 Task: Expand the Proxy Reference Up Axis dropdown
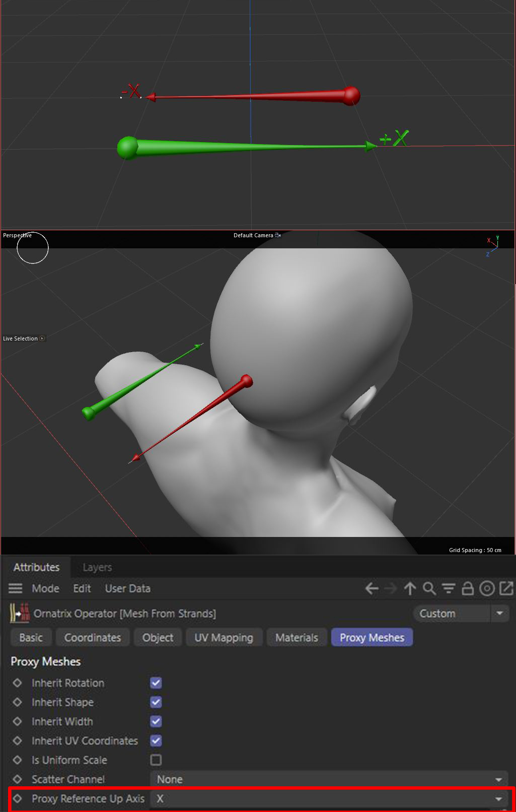click(330, 799)
